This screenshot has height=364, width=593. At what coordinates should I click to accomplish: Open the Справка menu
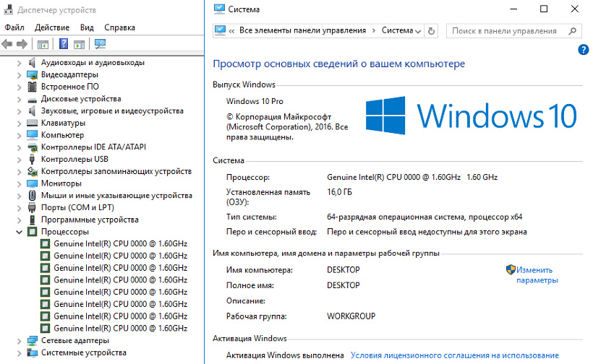(x=119, y=27)
